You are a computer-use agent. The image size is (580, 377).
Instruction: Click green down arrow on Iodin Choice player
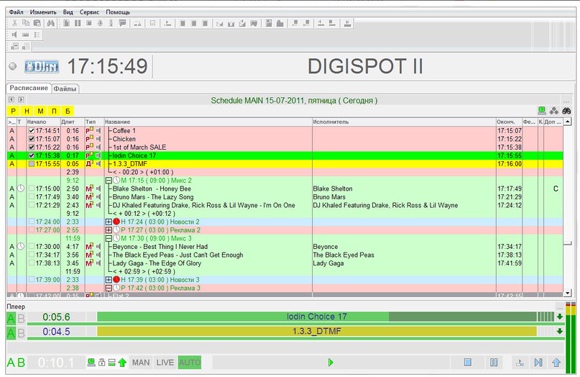pos(560,317)
